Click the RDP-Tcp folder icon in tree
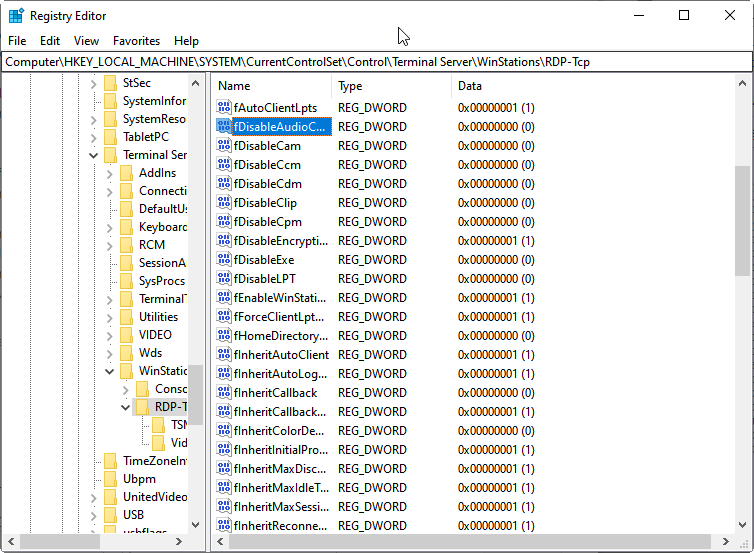754x553 pixels. [142, 407]
